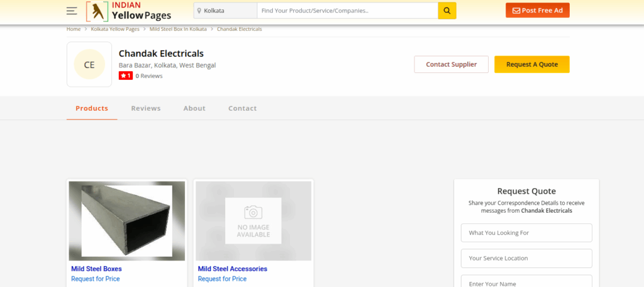Open the Mild Steel Boxes product image
Image resolution: width=644 pixels, height=287 pixels.
(127, 221)
